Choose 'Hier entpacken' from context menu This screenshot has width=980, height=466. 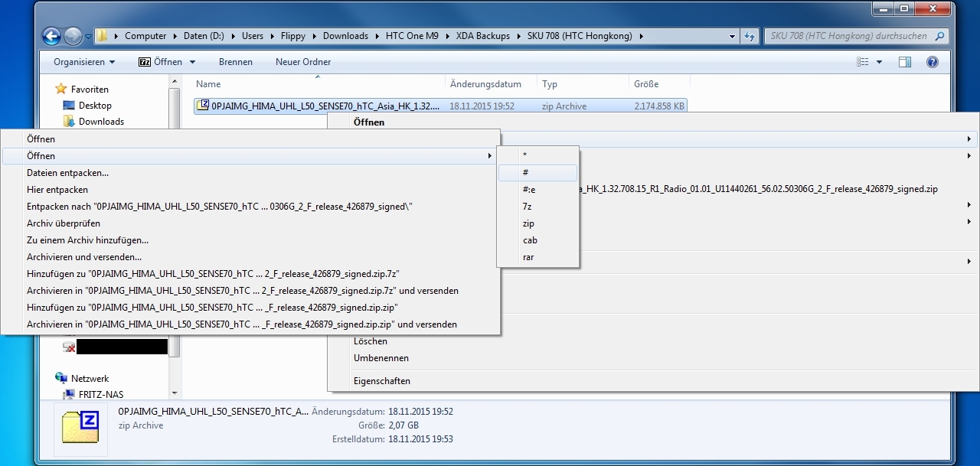(x=57, y=190)
